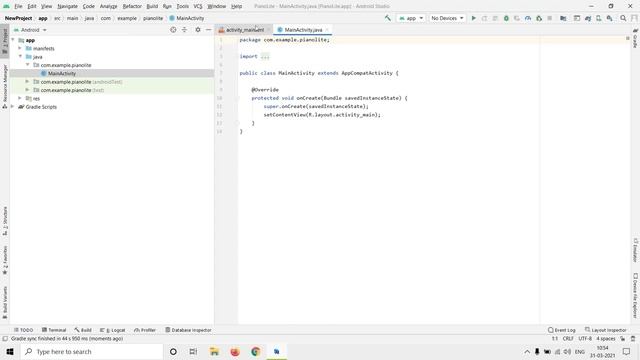Open the TODO tool window
Screen dimensions: 640x360
click(23, 330)
